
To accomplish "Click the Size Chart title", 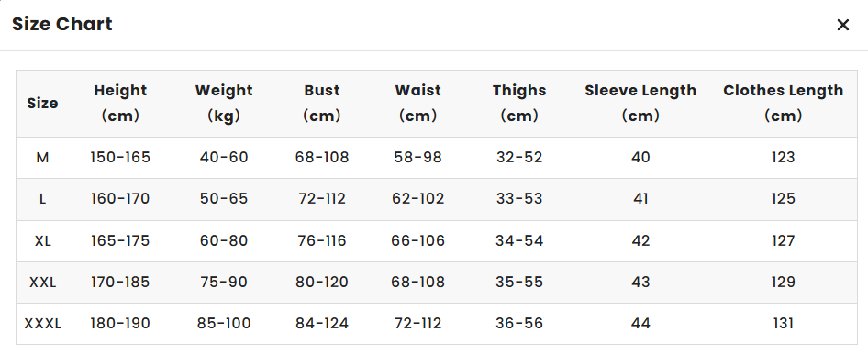I will [62, 24].
